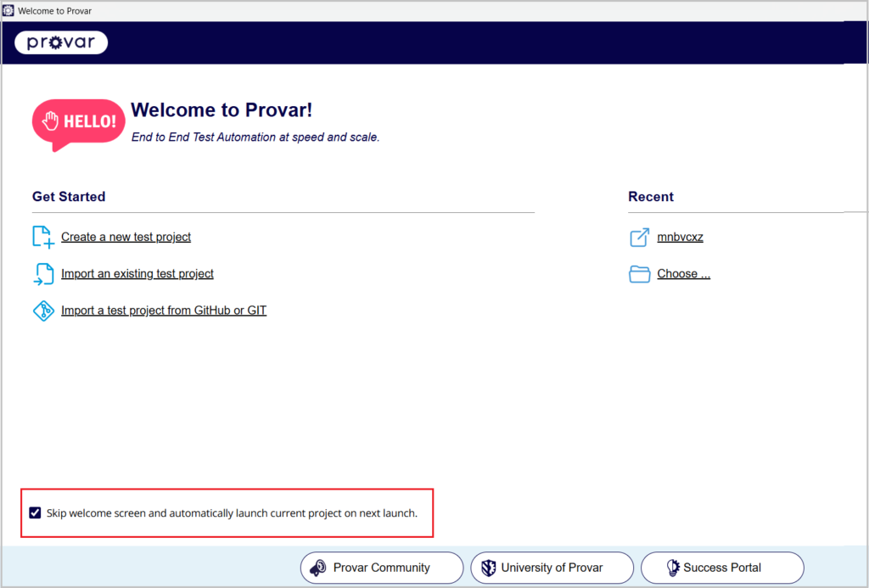Click the new file icon beside Create project
The image size is (869, 588).
pos(42,237)
